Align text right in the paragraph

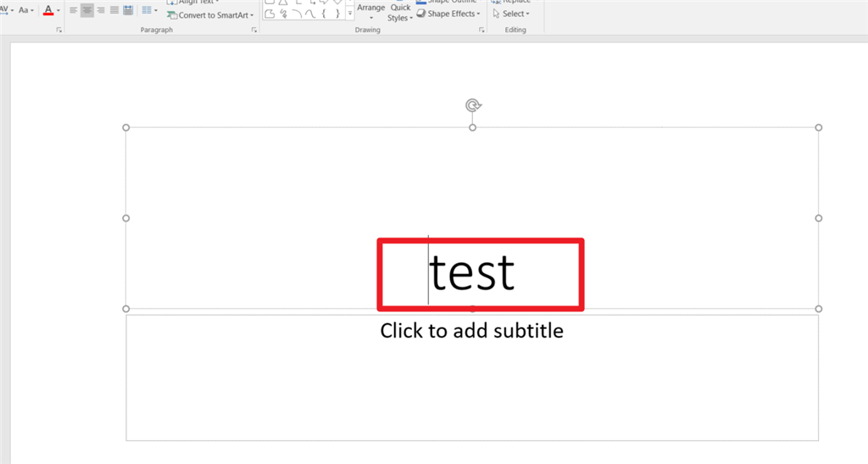[x=101, y=10]
